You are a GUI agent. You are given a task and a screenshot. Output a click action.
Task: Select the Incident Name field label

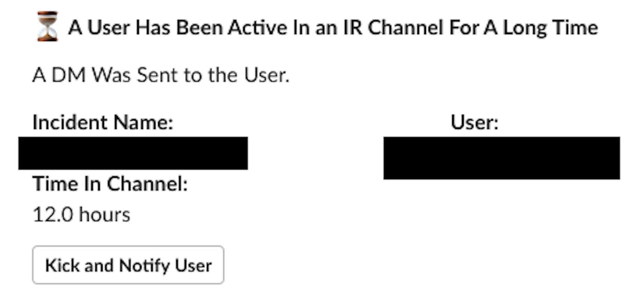point(103,123)
